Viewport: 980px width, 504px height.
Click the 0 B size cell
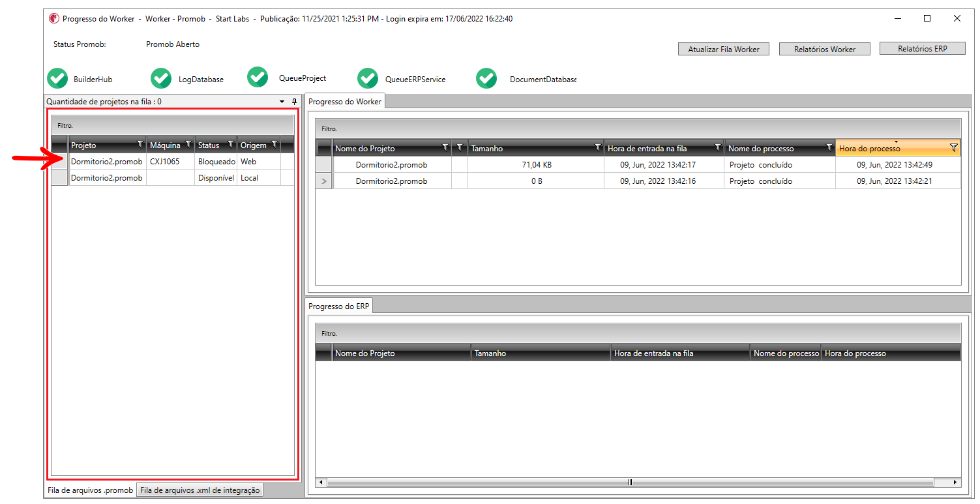coord(536,181)
